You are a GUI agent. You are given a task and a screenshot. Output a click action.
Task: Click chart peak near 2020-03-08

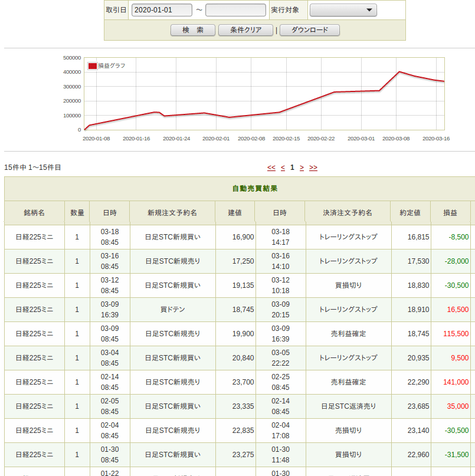[x=399, y=72]
